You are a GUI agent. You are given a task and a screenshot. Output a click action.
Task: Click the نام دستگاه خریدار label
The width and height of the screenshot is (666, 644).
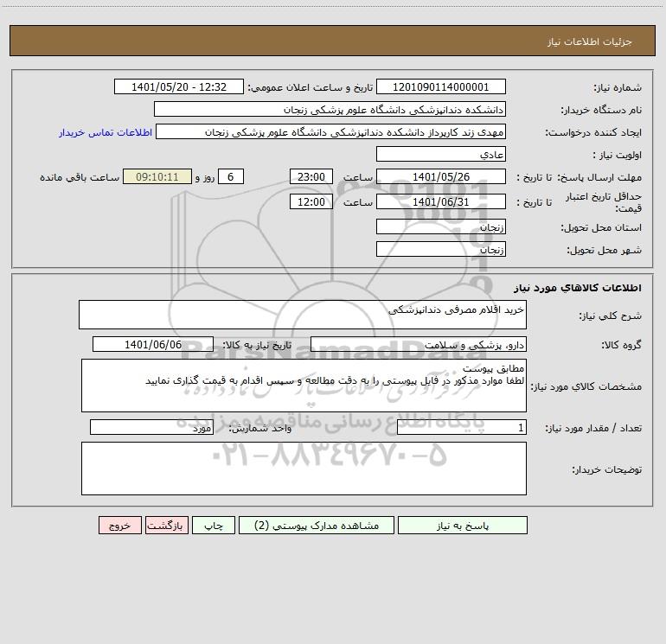click(x=601, y=111)
